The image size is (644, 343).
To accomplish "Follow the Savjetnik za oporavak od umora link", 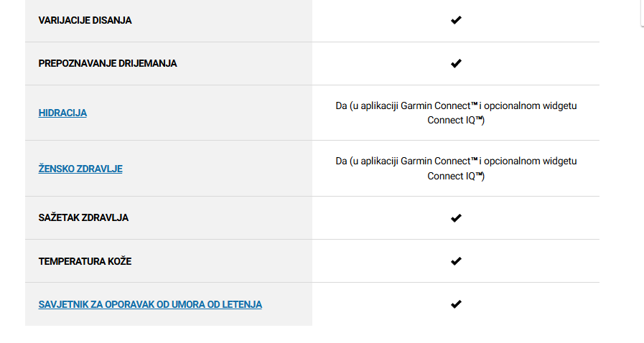I will [x=150, y=304].
